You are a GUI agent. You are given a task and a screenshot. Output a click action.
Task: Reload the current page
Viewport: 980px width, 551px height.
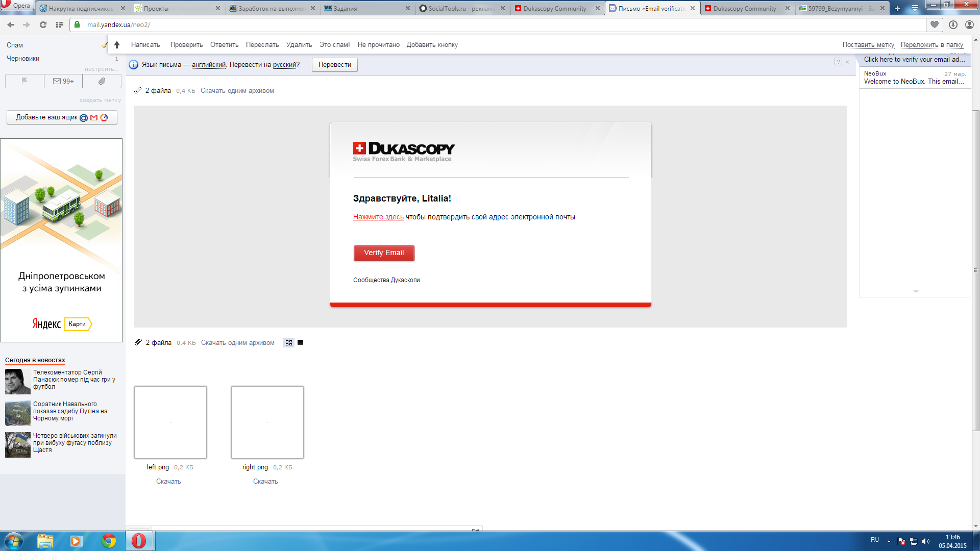[43, 24]
